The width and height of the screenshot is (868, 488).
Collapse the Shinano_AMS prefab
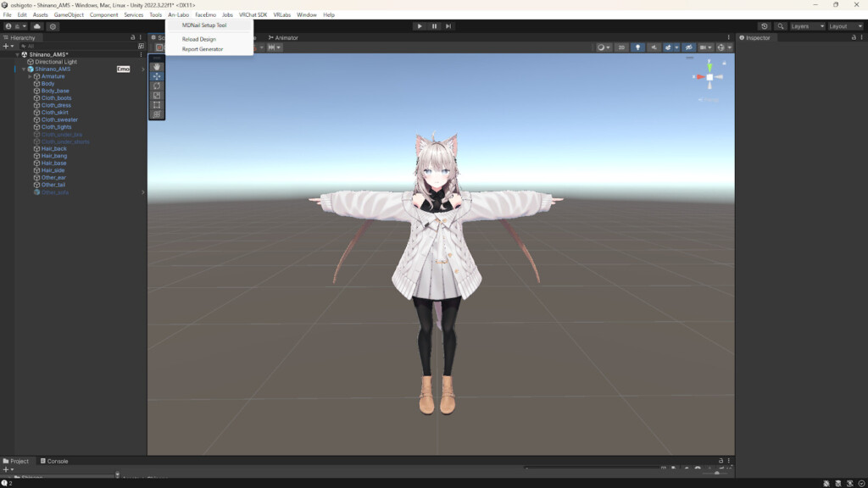pos(23,69)
